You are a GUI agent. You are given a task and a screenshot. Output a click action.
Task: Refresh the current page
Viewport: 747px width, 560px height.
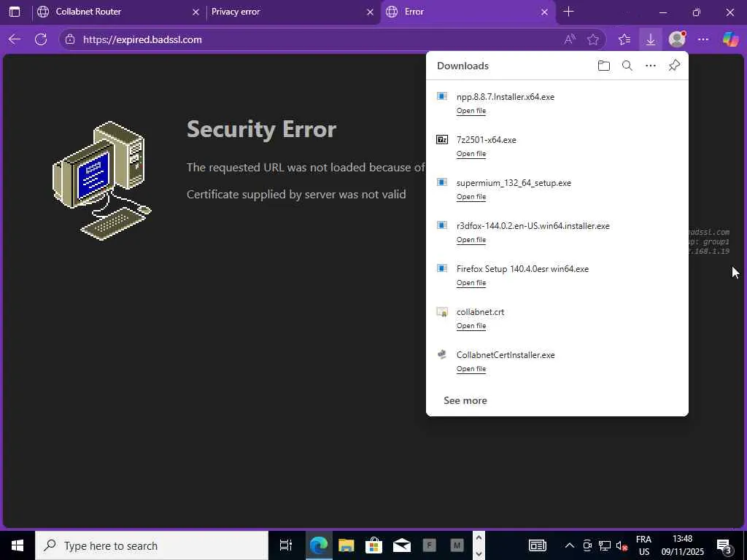click(x=41, y=39)
